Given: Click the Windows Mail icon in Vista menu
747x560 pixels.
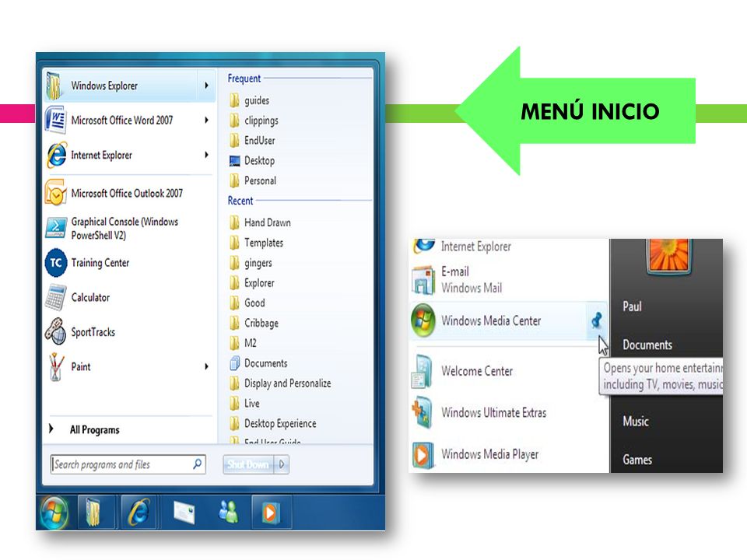Looking at the screenshot, I should point(423,280).
